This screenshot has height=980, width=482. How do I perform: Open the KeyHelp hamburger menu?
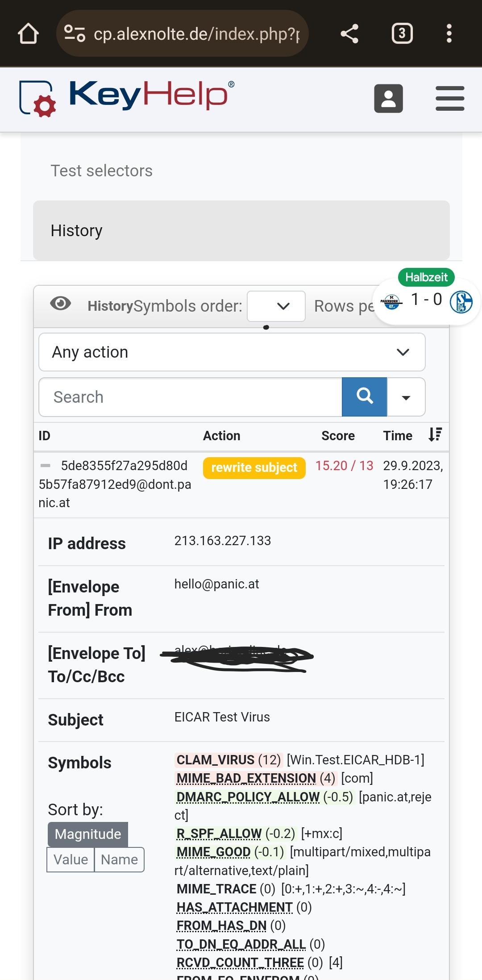[450, 98]
